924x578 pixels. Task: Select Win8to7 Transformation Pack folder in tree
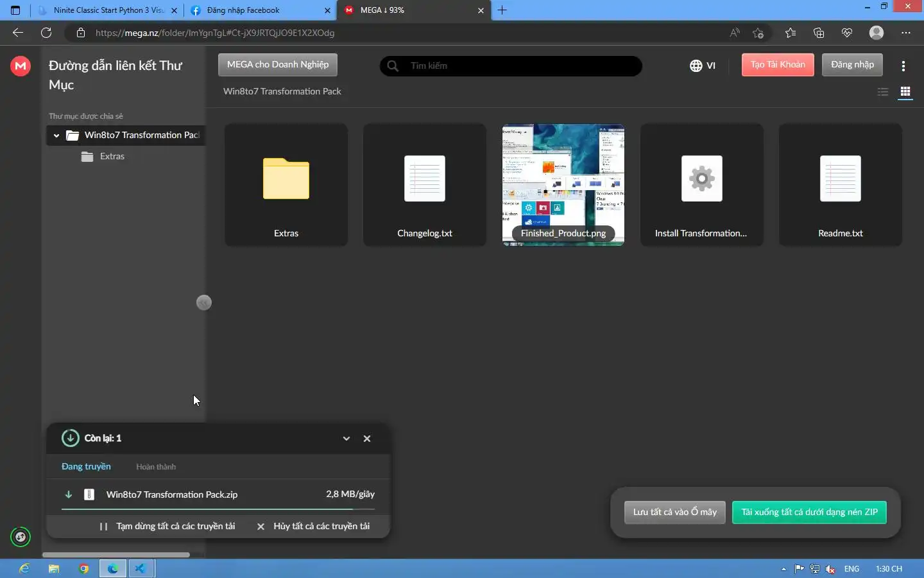(x=126, y=136)
